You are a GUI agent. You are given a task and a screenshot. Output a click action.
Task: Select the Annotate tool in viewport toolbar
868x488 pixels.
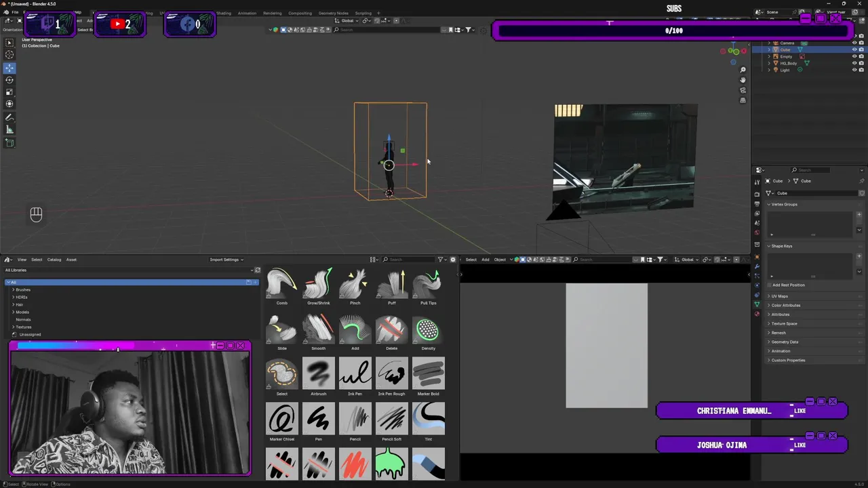(x=9, y=117)
